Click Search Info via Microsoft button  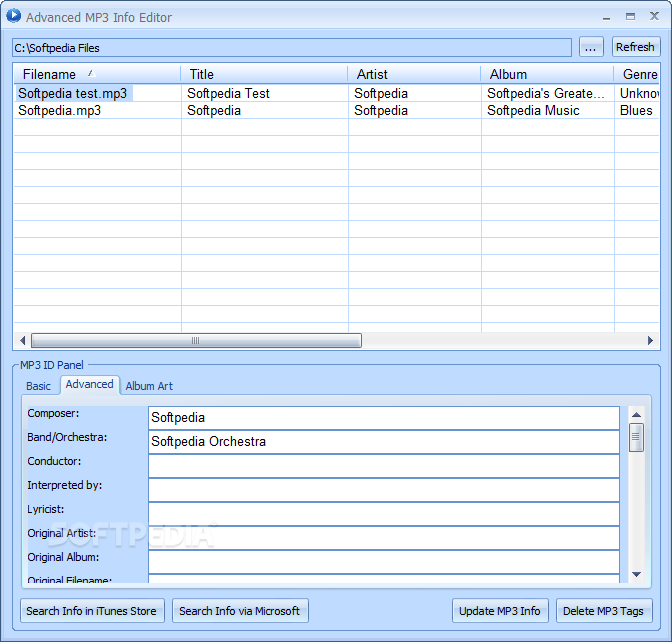coord(240,611)
